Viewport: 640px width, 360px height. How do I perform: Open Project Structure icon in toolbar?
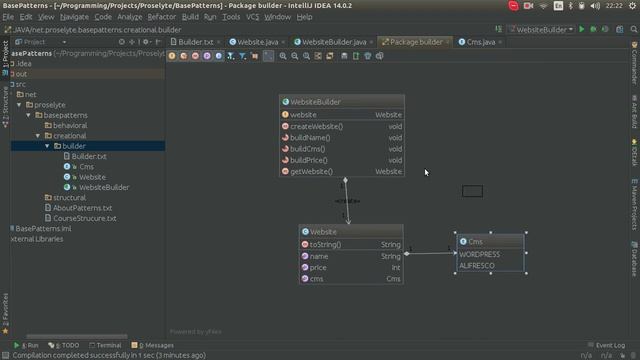point(620,29)
